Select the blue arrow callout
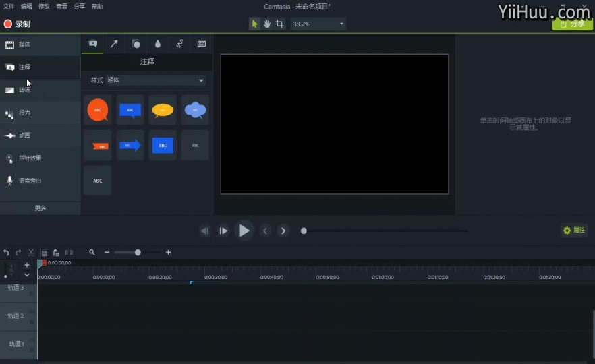 [x=130, y=146]
